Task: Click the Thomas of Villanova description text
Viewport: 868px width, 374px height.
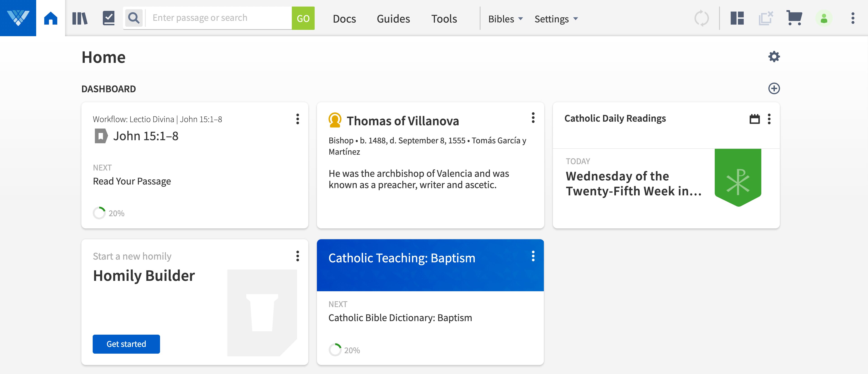Action: pyautogui.click(x=419, y=179)
